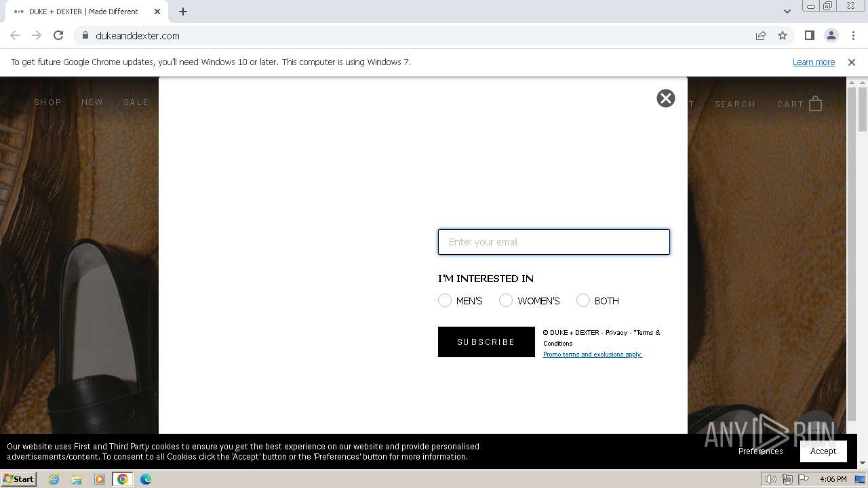
Task: Close the email signup popup
Action: (666, 98)
